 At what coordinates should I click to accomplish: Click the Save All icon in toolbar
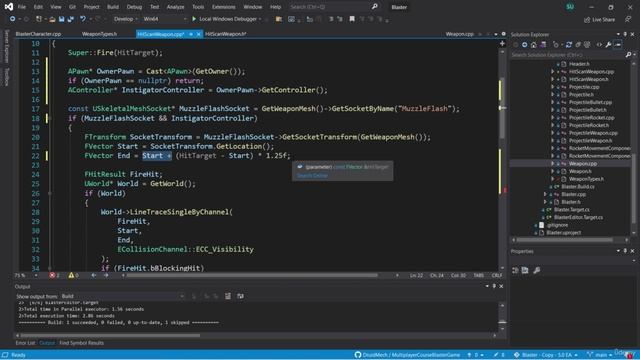coord(71,19)
